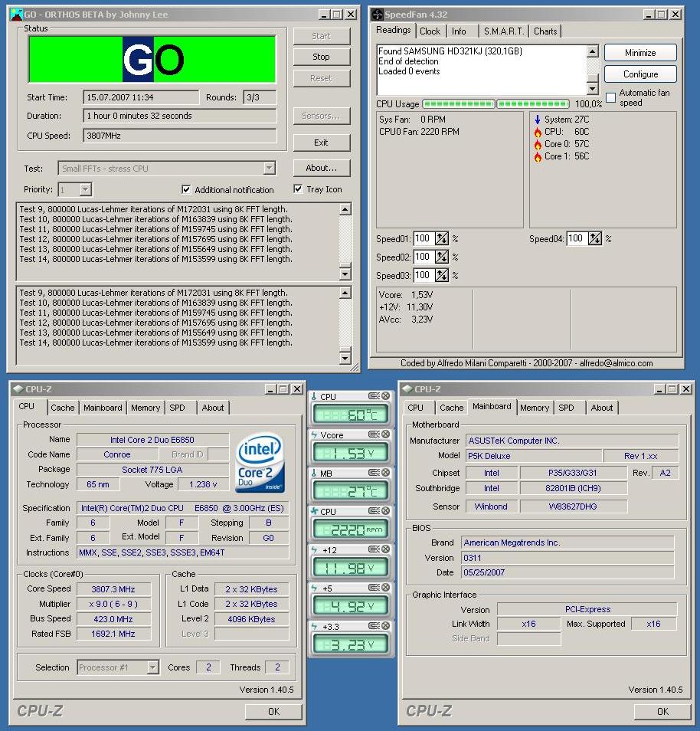
Task: Click the BIOS Version value 0311
Action: [568, 558]
